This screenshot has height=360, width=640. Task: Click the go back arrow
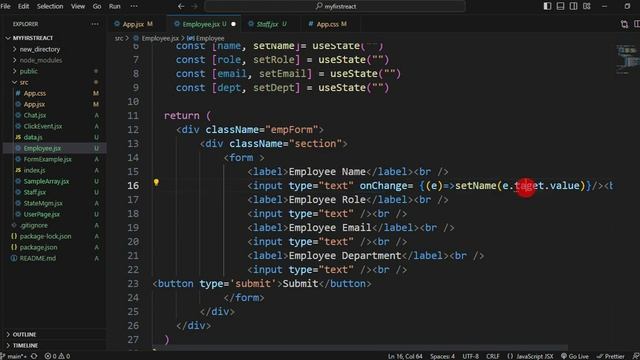point(181,6)
